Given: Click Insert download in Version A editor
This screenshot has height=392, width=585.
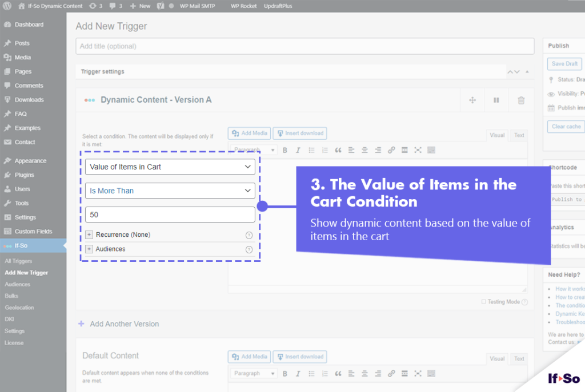Looking at the screenshot, I should coord(300,134).
